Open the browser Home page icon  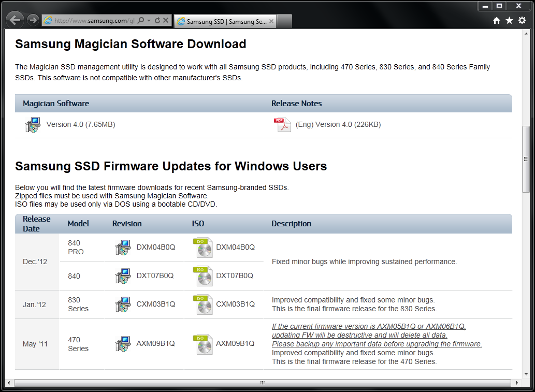pyautogui.click(x=497, y=21)
